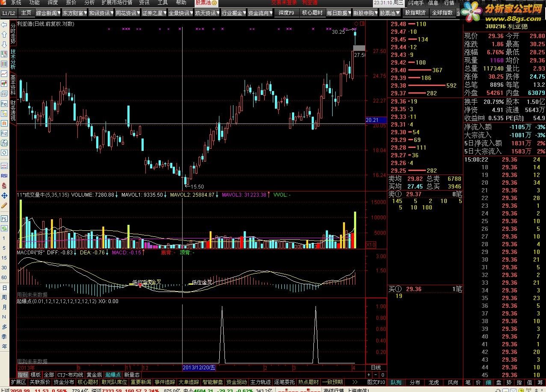Select the blue move/crosshair arrows icon

click(4, 195)
